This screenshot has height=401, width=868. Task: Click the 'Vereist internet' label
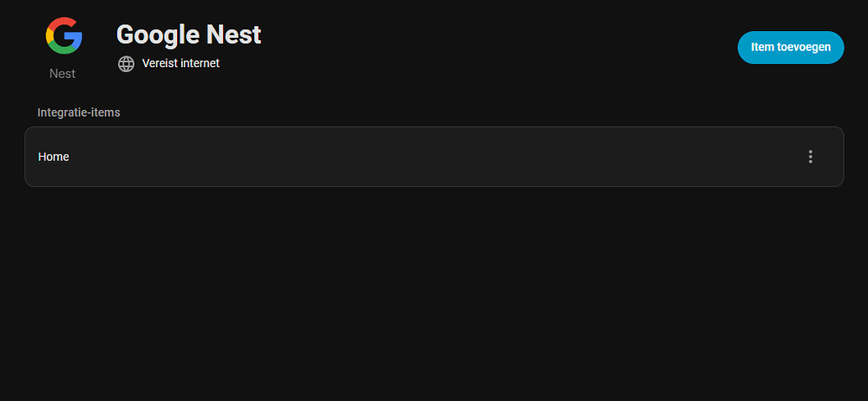point(180,64)
